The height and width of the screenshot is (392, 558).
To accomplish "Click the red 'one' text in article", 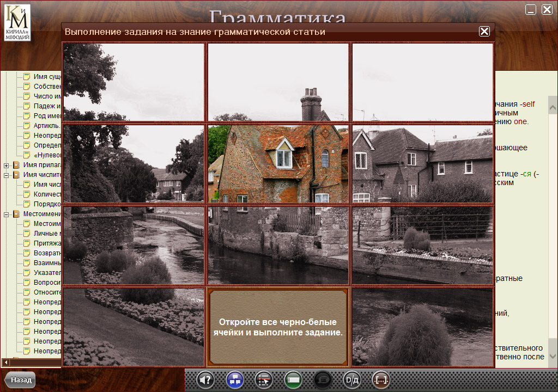I will click(x=520, y=121).
